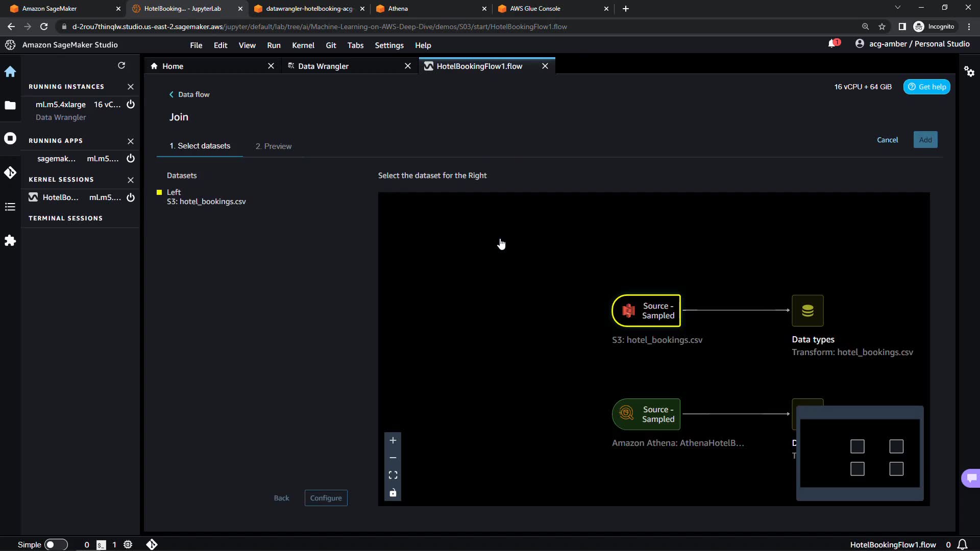Zoom out of the flow canvas
The width and height of the screenshot is (980, 551).
(x=393, y=458)
